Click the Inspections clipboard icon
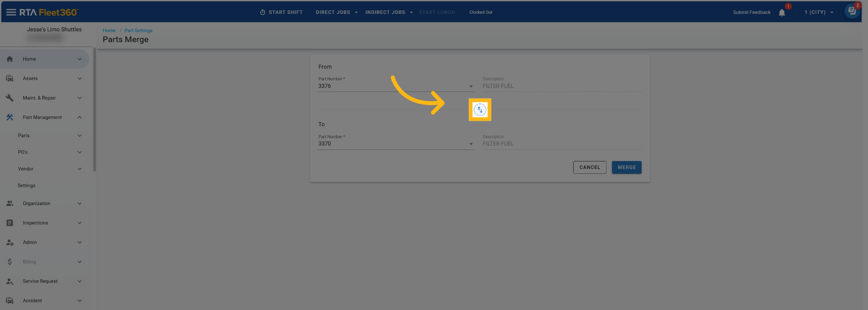This screenshot has width=868, height=310. (10, 223)
